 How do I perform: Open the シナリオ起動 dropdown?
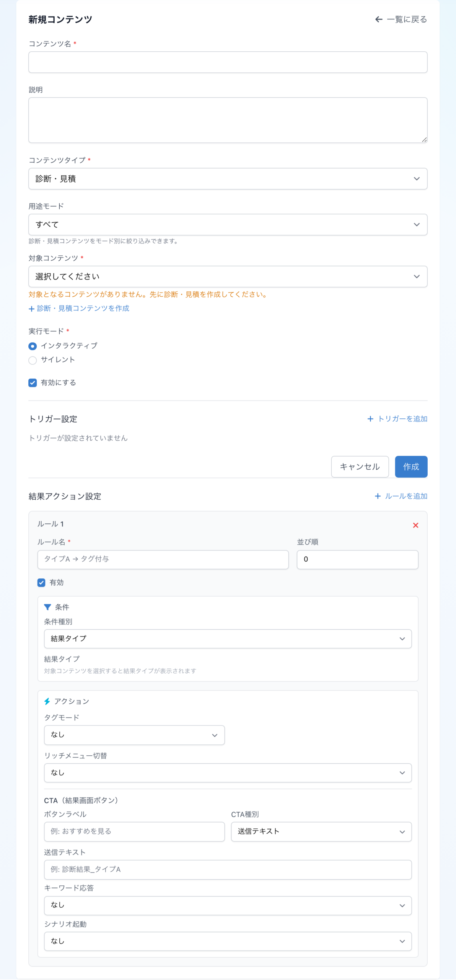coord(228,941)
